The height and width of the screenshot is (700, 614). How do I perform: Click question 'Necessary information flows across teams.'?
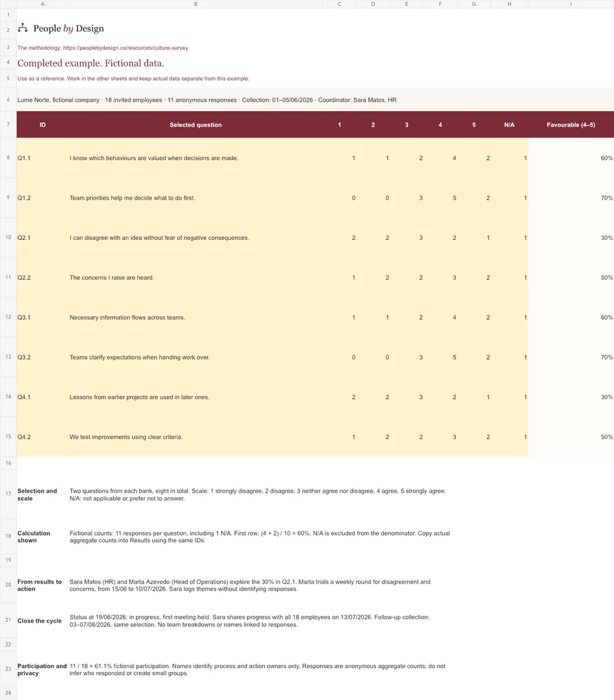tap(196, 317)
